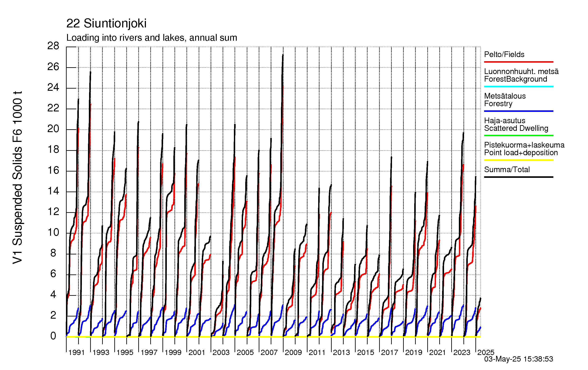This screenshot has height=370, width=588.
Task: Click the x-axis label 2023
Action: 462,352
